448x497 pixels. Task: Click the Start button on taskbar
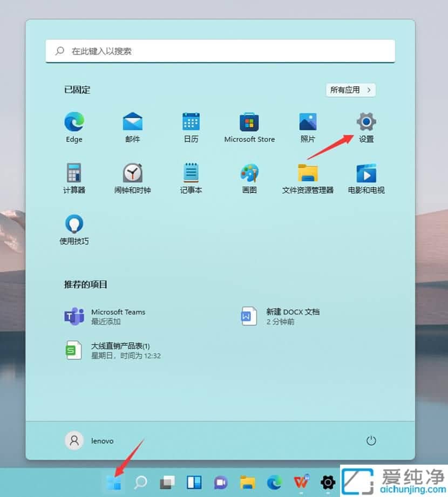(x=113, y=483)
